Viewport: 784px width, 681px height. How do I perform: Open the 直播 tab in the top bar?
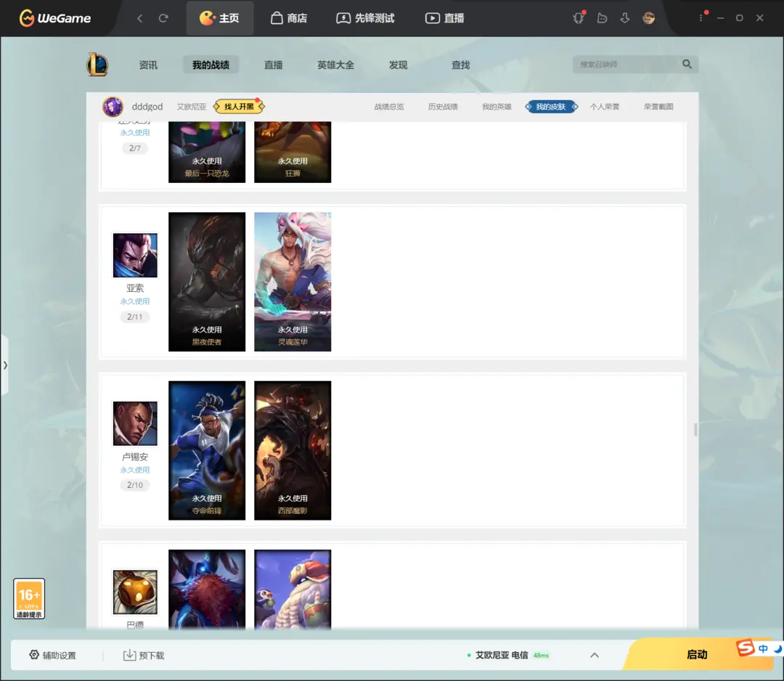pyautogui.click(x=444, y=18)
